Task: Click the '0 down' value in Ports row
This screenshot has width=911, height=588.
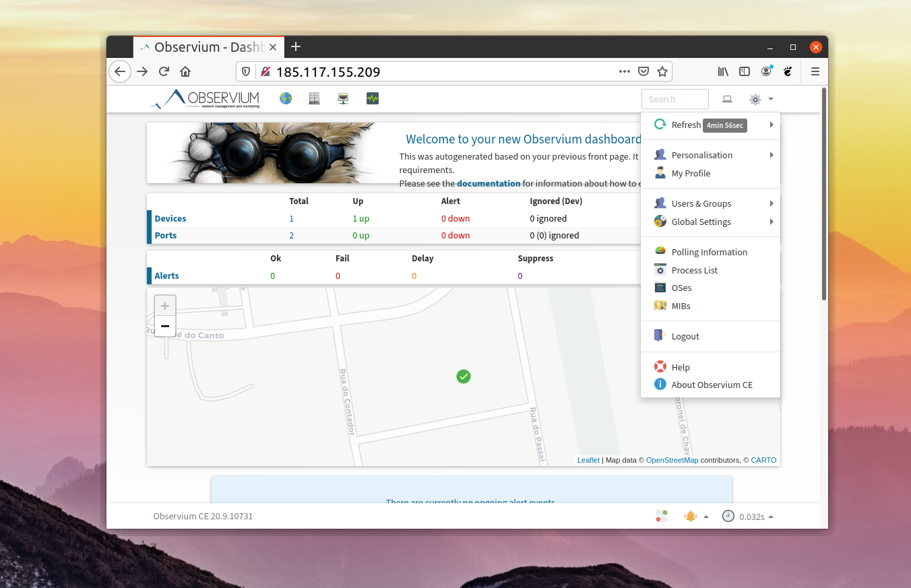Action: (455, 235)
